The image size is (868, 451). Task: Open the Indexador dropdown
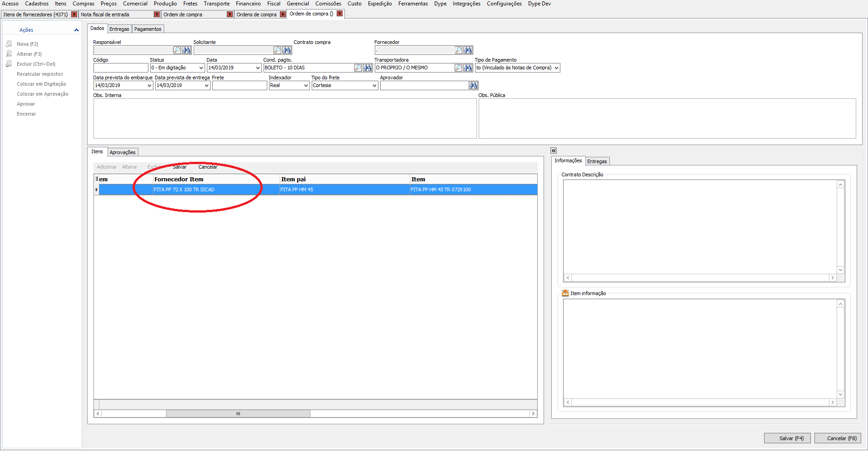point(306,85)
